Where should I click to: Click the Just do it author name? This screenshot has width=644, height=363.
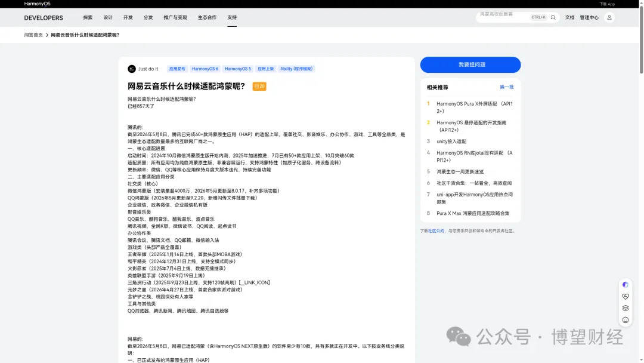click(x=148, y=69)
